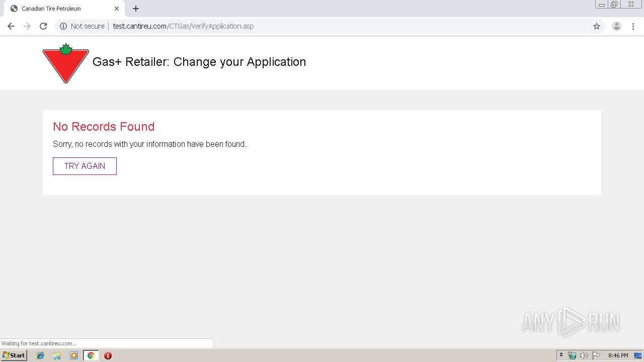Bookmark this page with the star icon
This screenshot has height=362, width=644.
597,26
